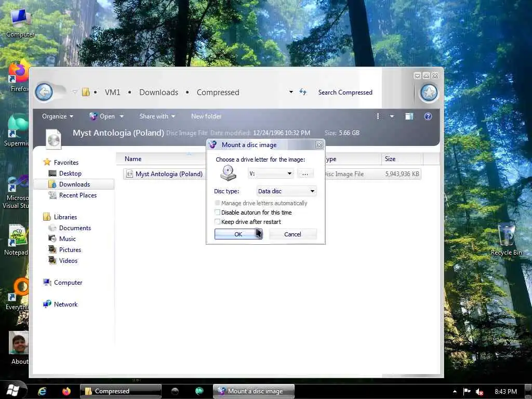Click the Notepad++ desktop shortcut
The width and height of the screenshot is (532, 399).
pos(16,240)
